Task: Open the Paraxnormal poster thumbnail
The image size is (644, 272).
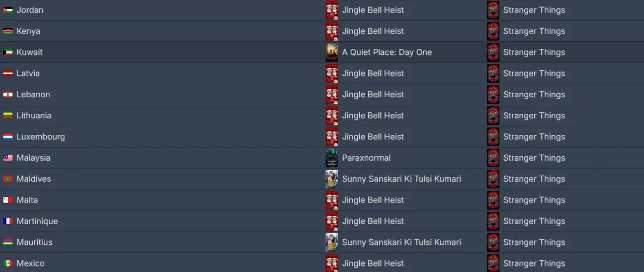Action: (332, 158)
